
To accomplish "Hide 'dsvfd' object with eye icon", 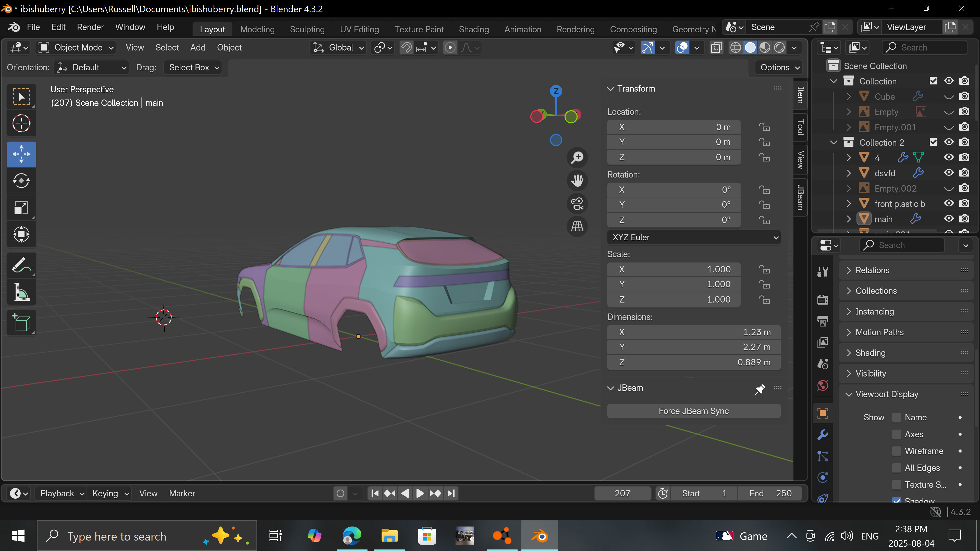I will pos(949,173).
